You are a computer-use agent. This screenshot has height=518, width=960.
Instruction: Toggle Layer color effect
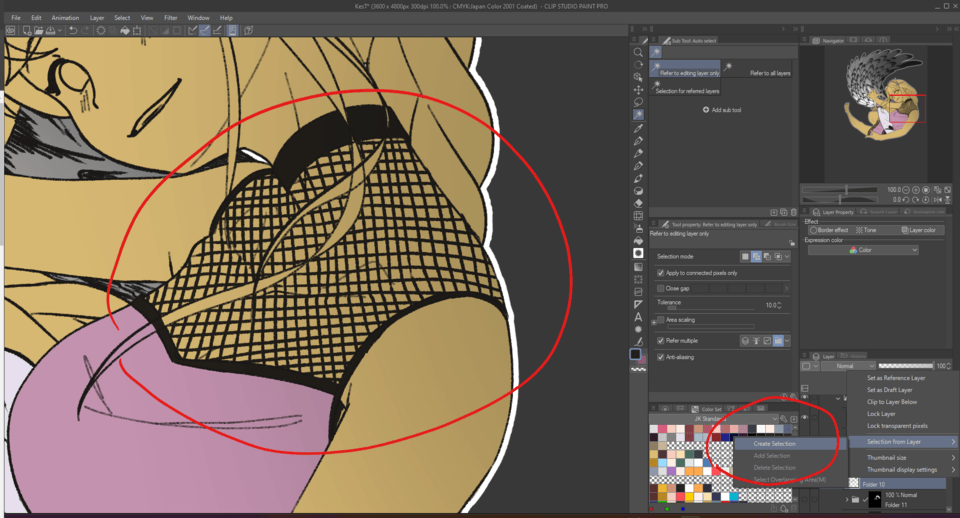(918, 230)
